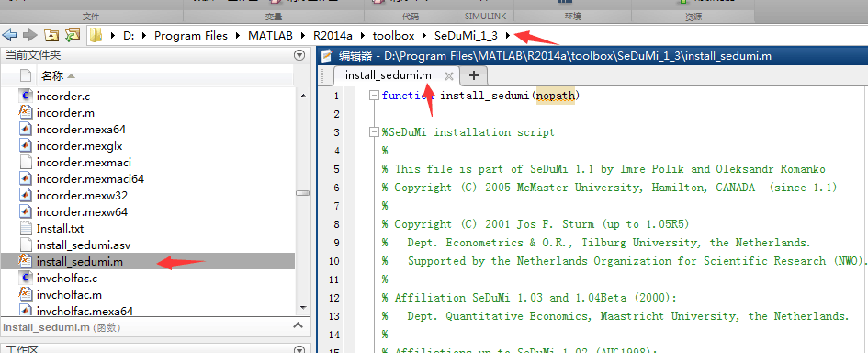
Task: Collapse the function code fold on line 1
Action: [x=374, y=96]
